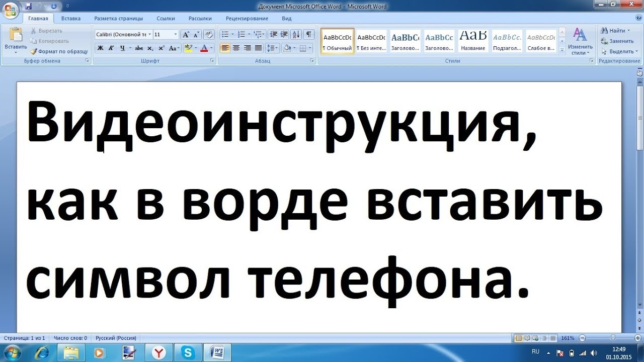Expand bullets list dropdown arrow
The image size is (644, 362).
point(233,35)
